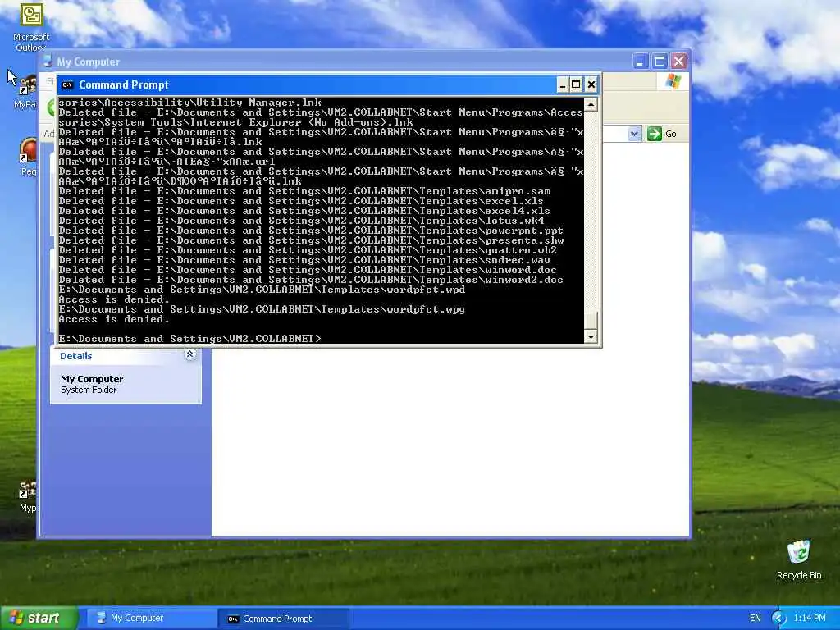Click the scroll down arrow in Command Prompt

click(x=591, y=336)
